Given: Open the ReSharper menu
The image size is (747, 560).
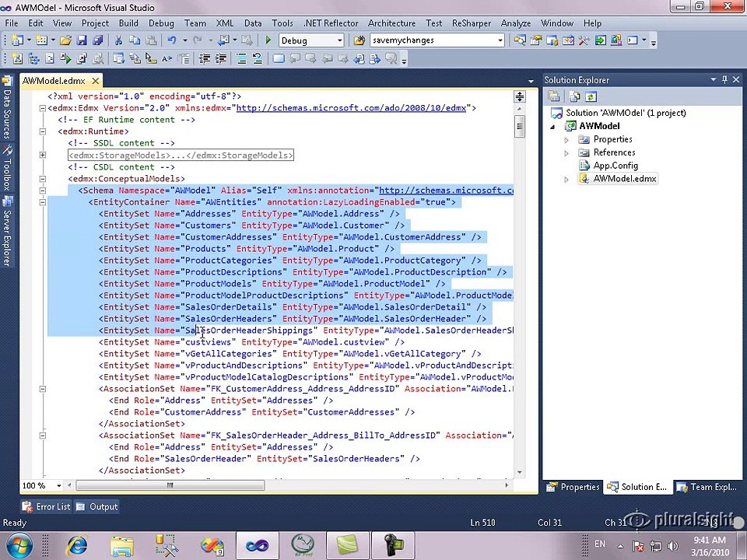Looking at the screenshot, I should 472,23.
